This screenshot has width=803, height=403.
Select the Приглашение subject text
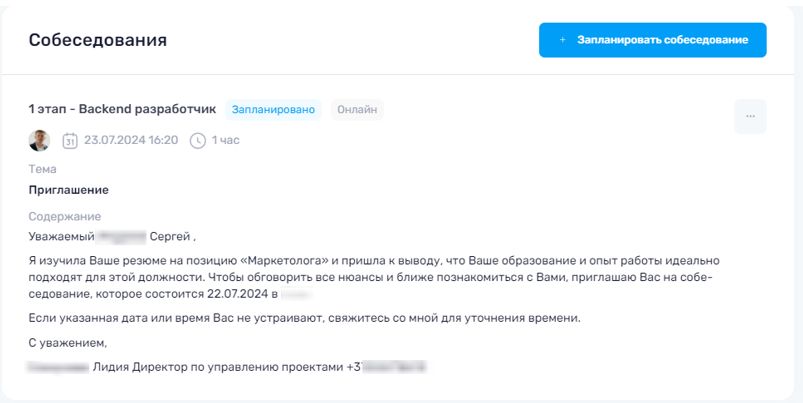point(69,189)
